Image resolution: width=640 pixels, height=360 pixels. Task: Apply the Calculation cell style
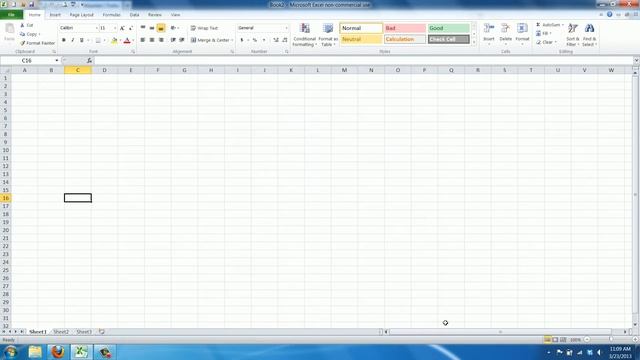pyautogui.click(x=405, y=39)
